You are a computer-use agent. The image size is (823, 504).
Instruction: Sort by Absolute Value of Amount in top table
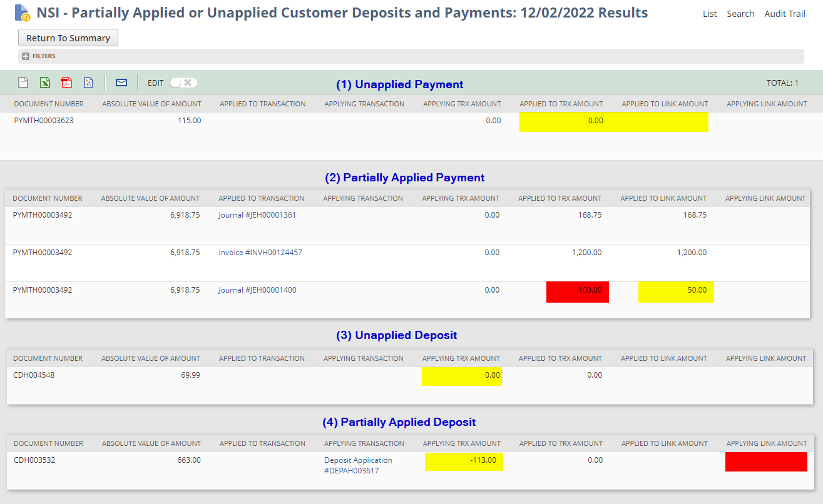click(151, 104)
